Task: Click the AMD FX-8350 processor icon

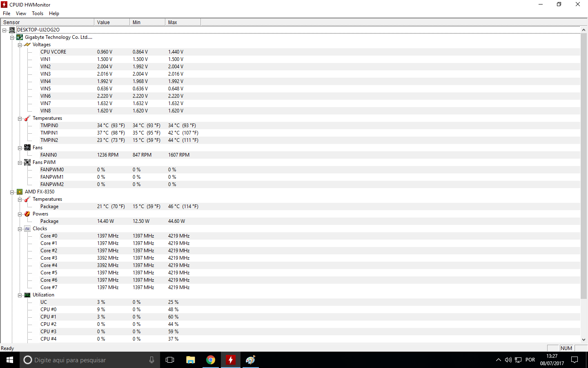Action: [20, 192]
